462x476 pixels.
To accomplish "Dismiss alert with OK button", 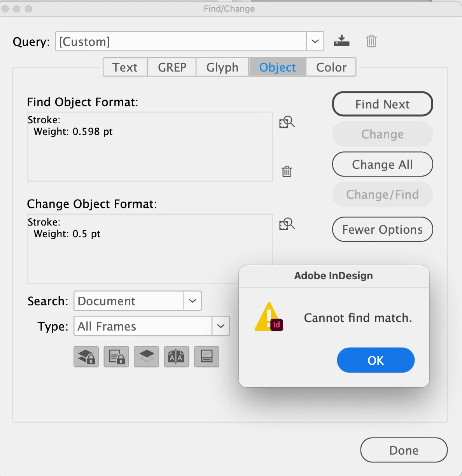I will [376, 360].
